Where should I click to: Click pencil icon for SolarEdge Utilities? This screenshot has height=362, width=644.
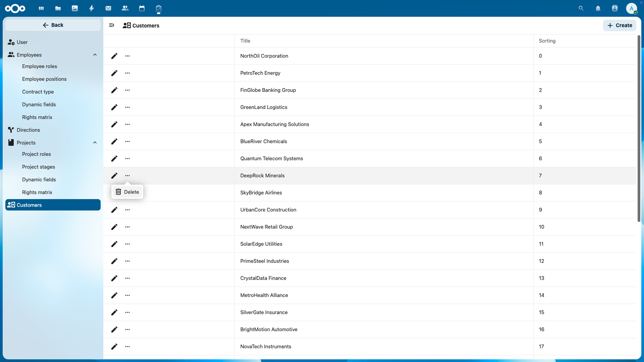pyautogui.click(x=114, y=244)
